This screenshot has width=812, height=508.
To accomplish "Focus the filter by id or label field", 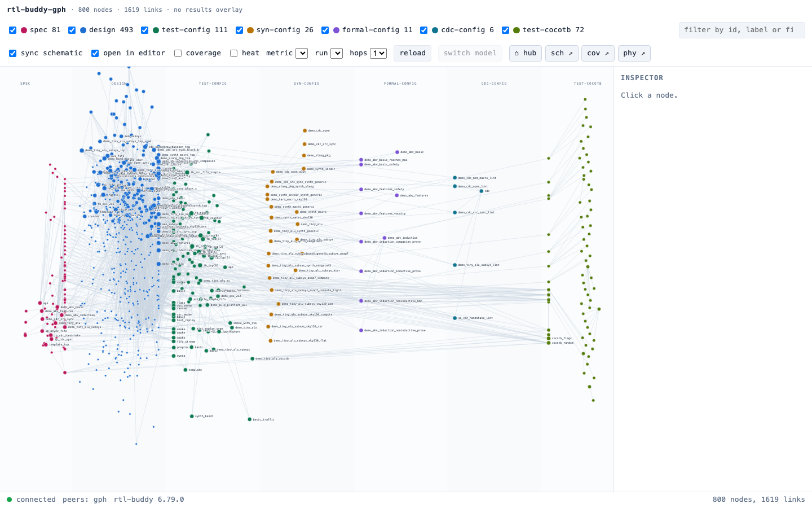I will click(742, 30).
